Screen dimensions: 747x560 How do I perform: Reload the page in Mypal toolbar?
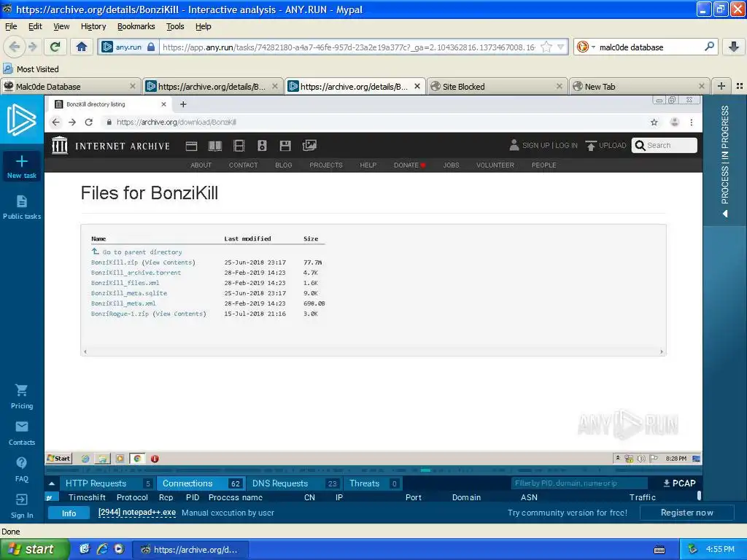(55, 47)
